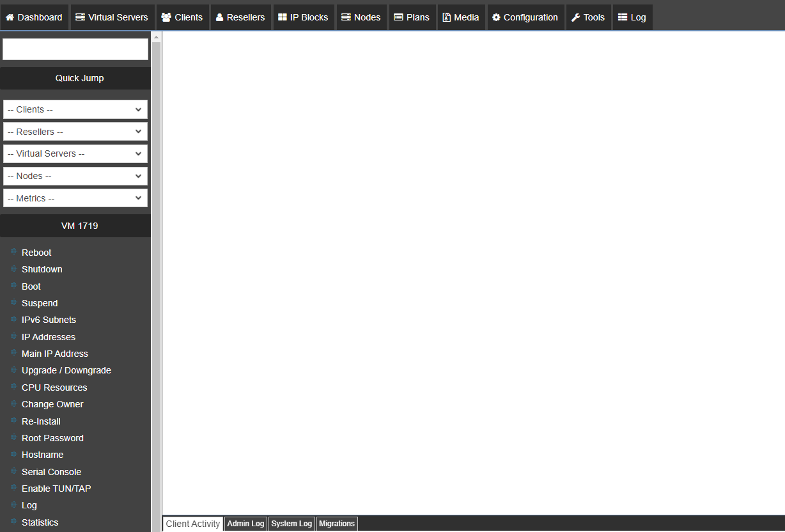This screenshot has width=785, height=532.
Task: Click the sidebar scrollbar up arrow
Action: 156,37
